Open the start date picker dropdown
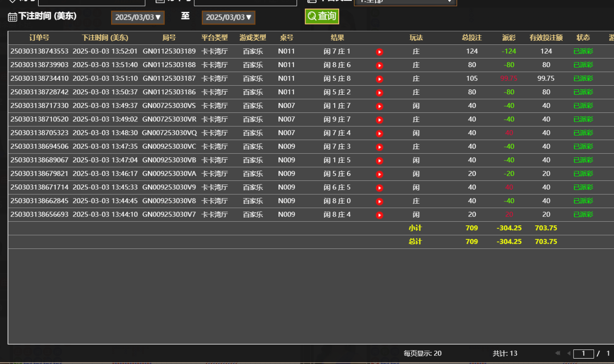The width and height of the screenshot is (614, 364). point(137,17)
